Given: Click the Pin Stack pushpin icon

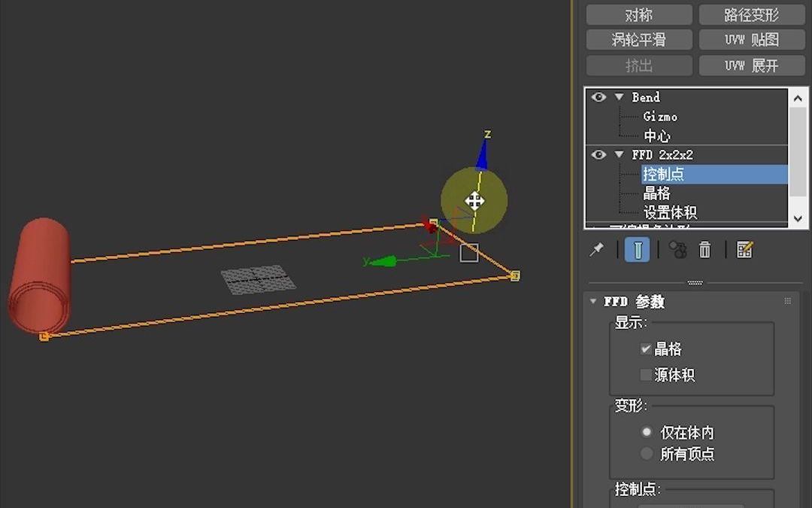Looking at the screenshot, I should point(596,249).
